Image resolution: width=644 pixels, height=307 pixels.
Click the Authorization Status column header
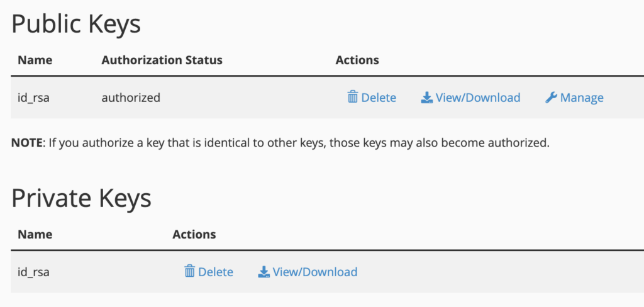pyautogui.click(x=162, y=60)
